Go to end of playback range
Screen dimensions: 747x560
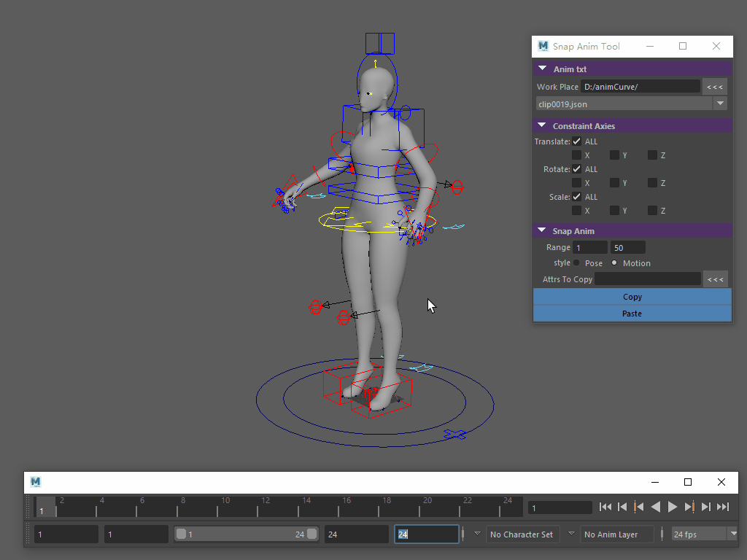pyautogui.click(x=723, y=507)
